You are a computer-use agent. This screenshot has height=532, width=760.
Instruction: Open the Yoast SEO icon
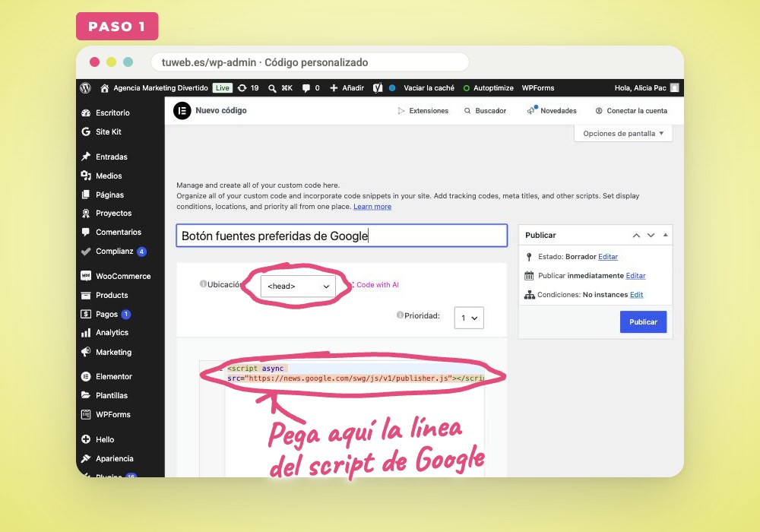[378, 87]
